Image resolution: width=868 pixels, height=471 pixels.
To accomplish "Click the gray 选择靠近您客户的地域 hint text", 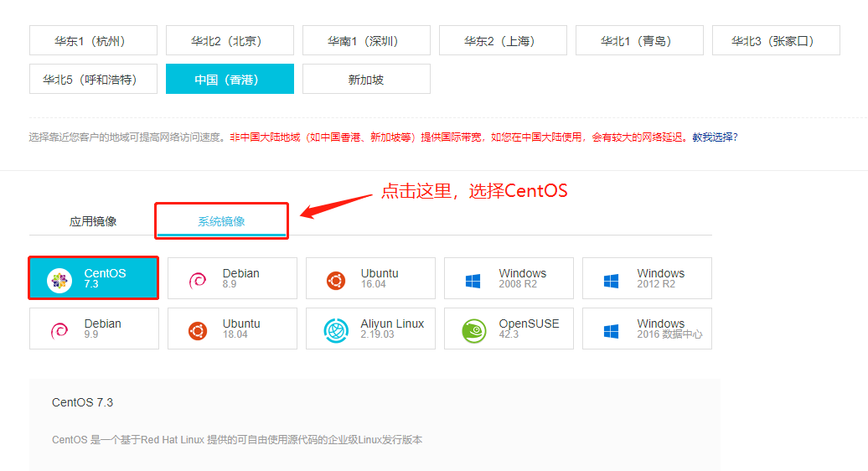I will point(129,137).
